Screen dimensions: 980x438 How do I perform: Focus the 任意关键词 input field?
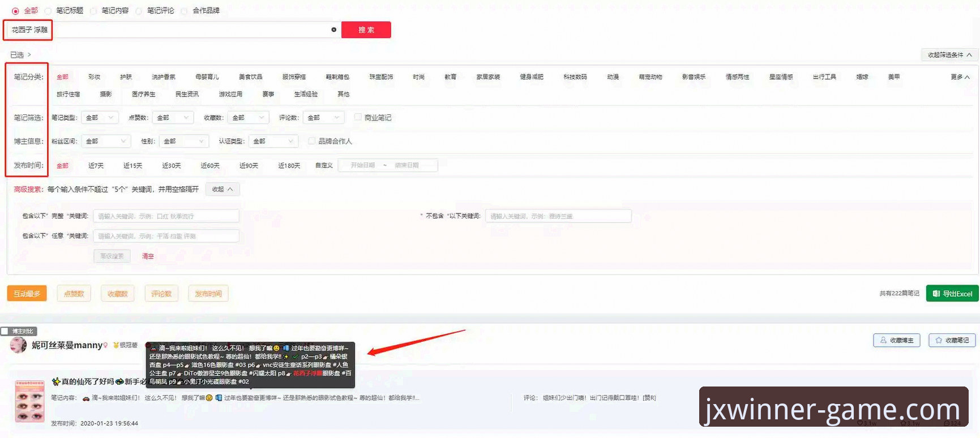[x=166, y=236]
